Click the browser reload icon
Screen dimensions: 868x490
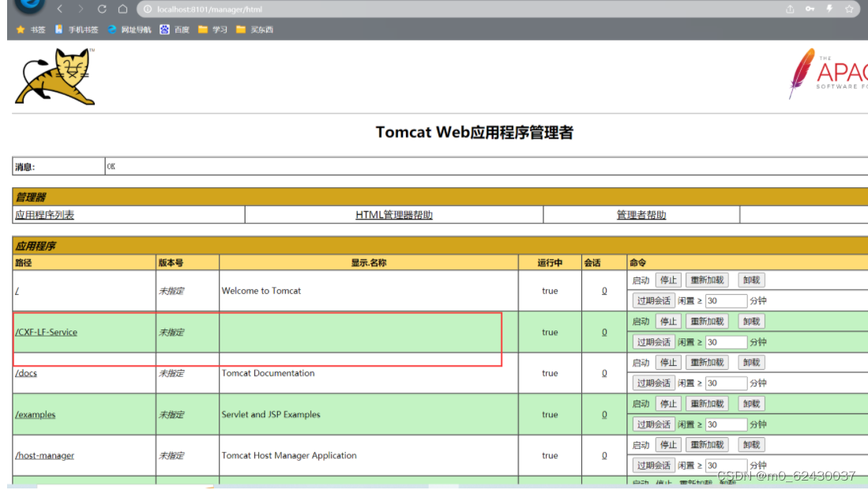pos(101,9)
